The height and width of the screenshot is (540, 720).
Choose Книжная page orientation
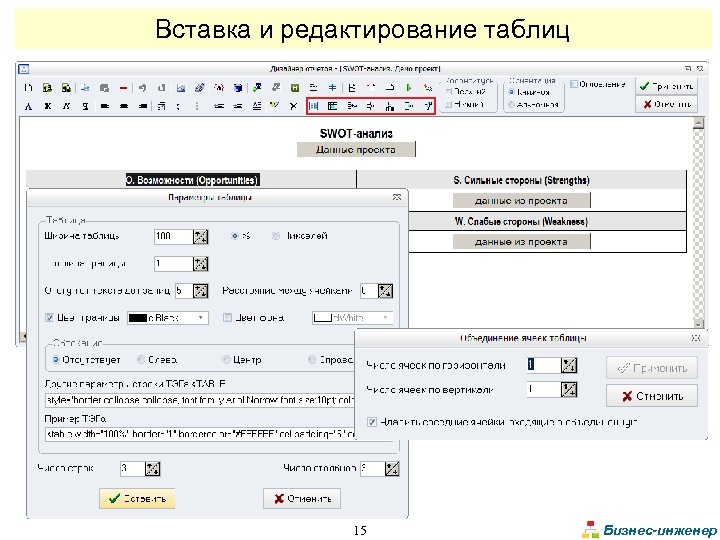(511, 92)
